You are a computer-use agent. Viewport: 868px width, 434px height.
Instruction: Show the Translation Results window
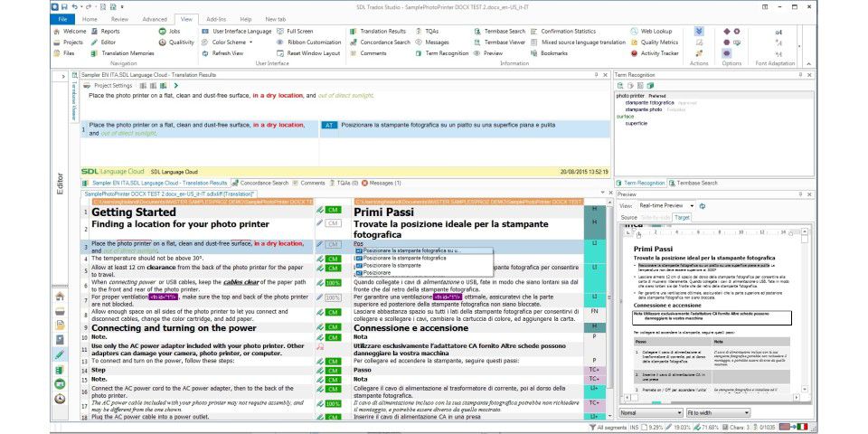click(x=378, y=32)
